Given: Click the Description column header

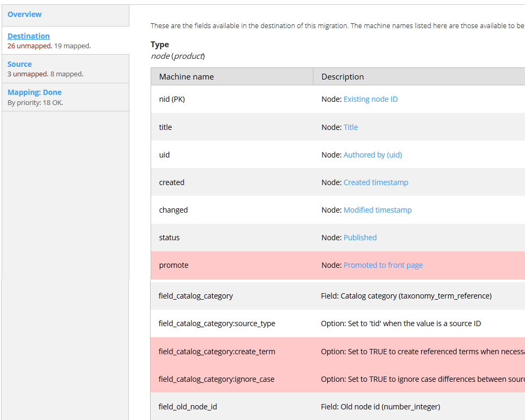Looking at the screenshot, I should point(343,77).
